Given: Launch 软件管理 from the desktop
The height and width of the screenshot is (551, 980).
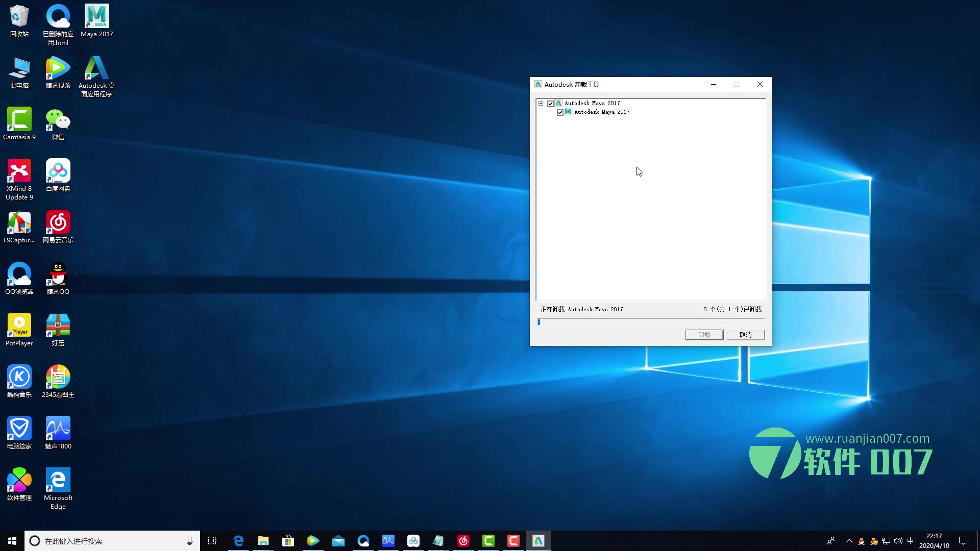Looking at the screenshot, I should [19, 485].
